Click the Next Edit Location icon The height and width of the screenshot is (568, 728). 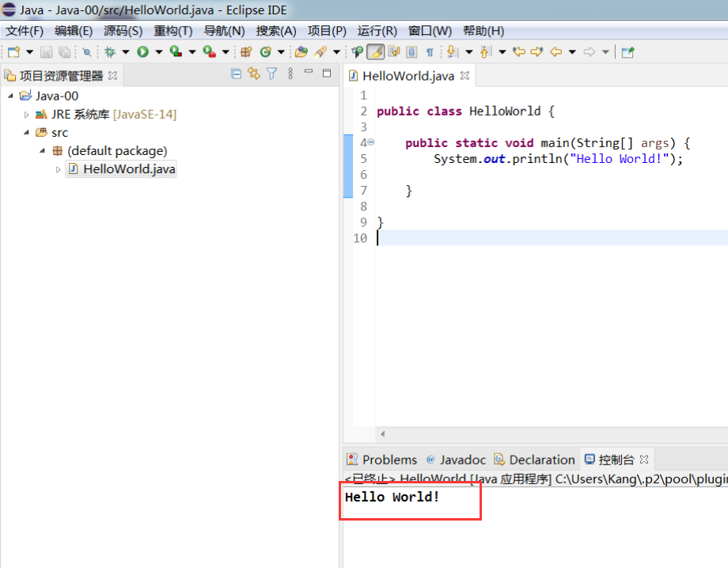tap(537, 52)
